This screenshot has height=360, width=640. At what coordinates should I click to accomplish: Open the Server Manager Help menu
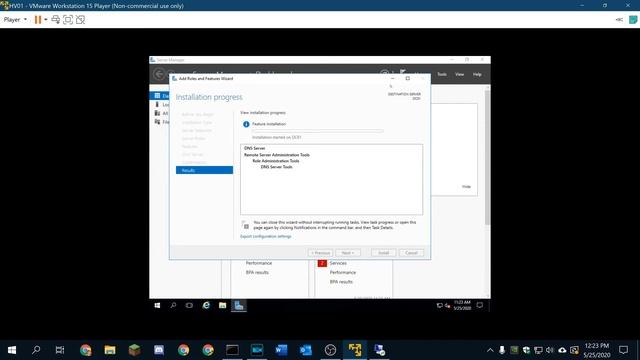pyautogui.click(x=477, y=74)
